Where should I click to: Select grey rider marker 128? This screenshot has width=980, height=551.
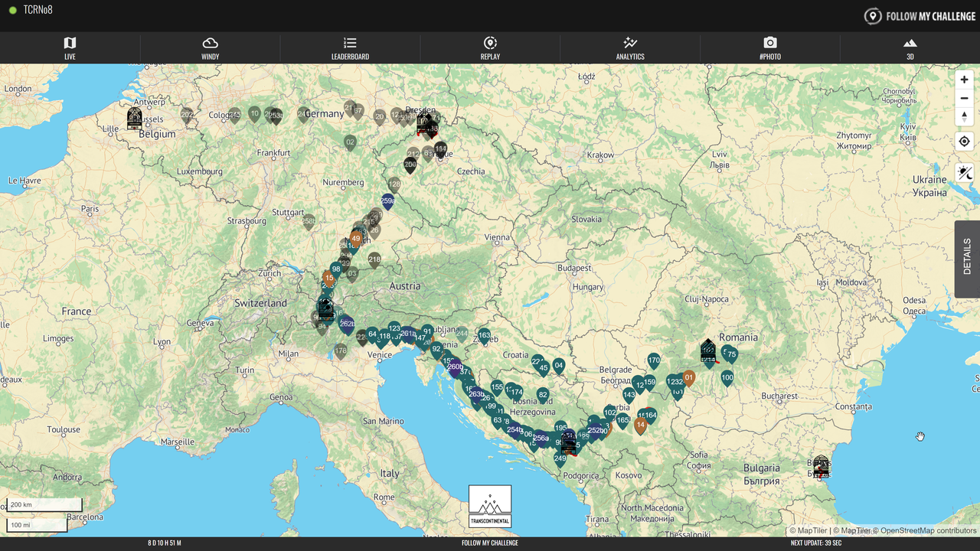coord(394,185)
